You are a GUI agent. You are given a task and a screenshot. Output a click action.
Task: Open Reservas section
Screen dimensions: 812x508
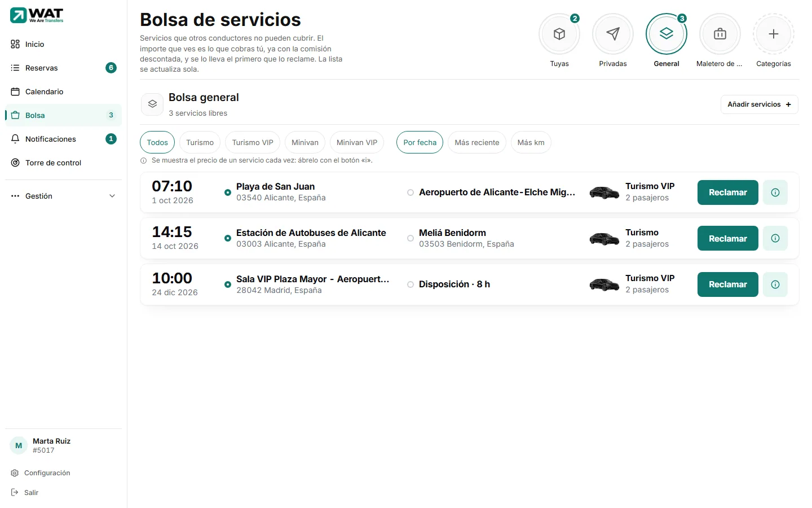coord(63,68)
